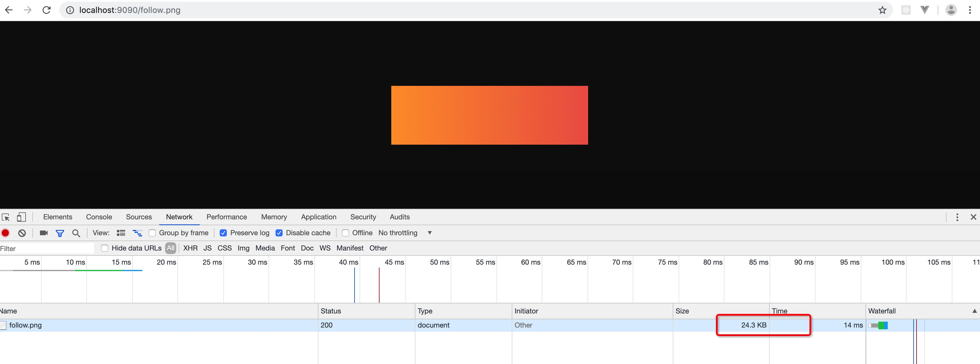Filter requests by XHR type

pos(190,248)
